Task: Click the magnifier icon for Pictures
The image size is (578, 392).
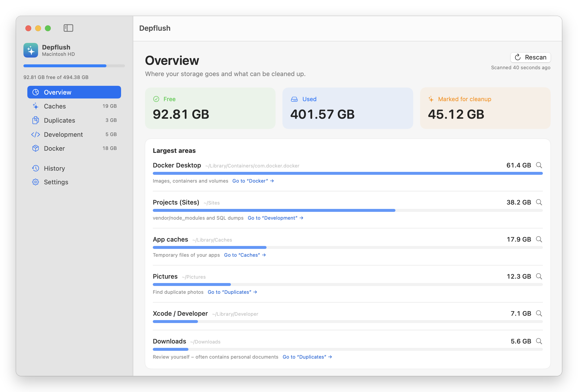Action: click(x=539, y=276)
